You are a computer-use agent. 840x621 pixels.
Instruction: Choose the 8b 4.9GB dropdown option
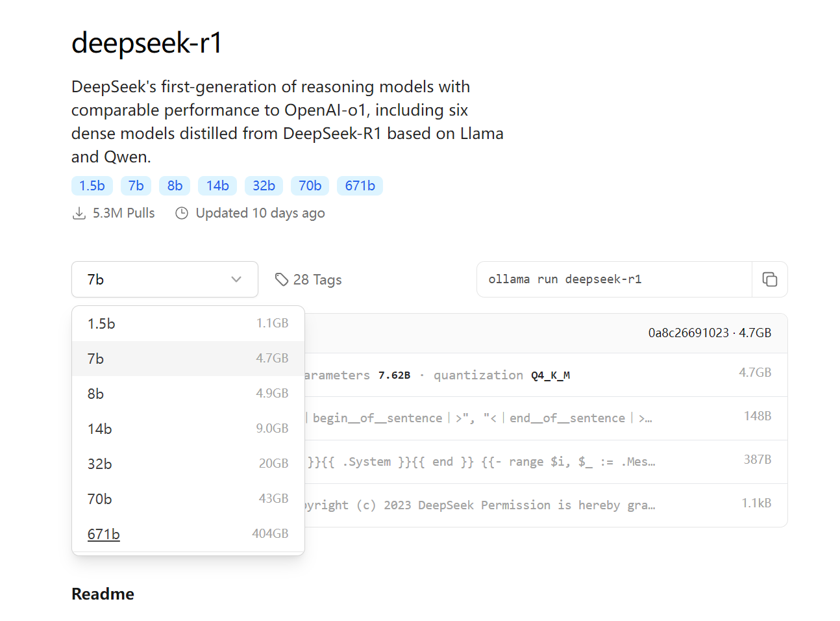[188, 394]
